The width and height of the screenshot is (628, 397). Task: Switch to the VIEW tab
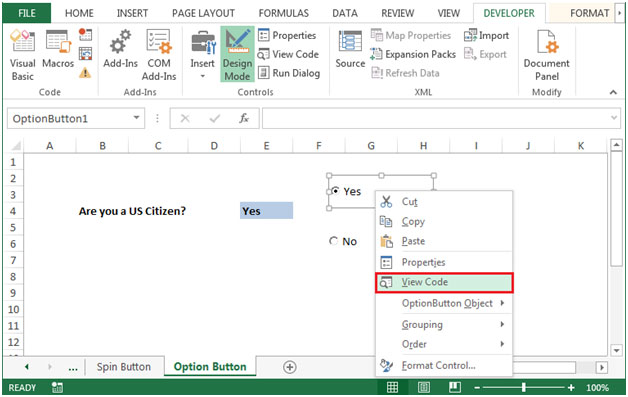(x=449, y=13)
